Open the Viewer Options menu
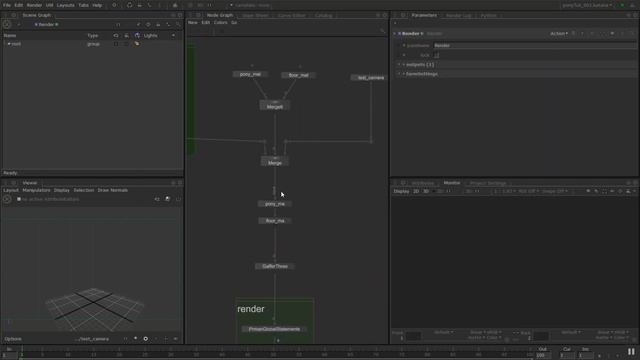Image resolution: width=640 pixels, height=360 pixels. click(13, 339)
